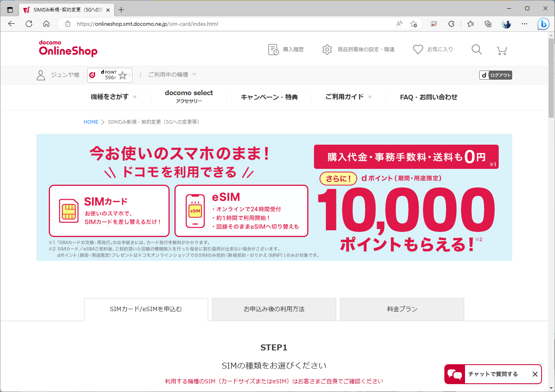Click the browser profile avatar

(506, 24)
